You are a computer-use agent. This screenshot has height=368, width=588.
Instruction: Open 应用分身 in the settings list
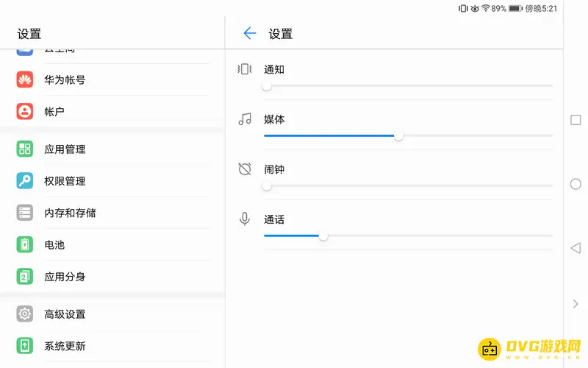pos(112,277)
